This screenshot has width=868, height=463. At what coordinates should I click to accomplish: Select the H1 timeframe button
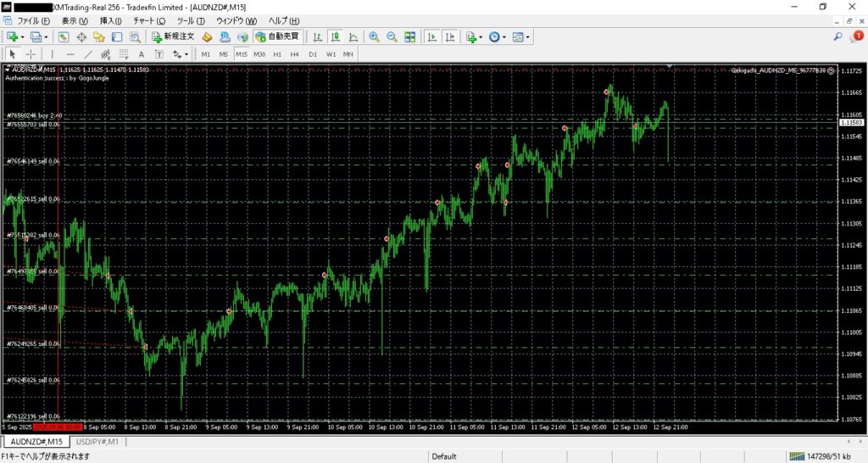(x=277, y=53)
